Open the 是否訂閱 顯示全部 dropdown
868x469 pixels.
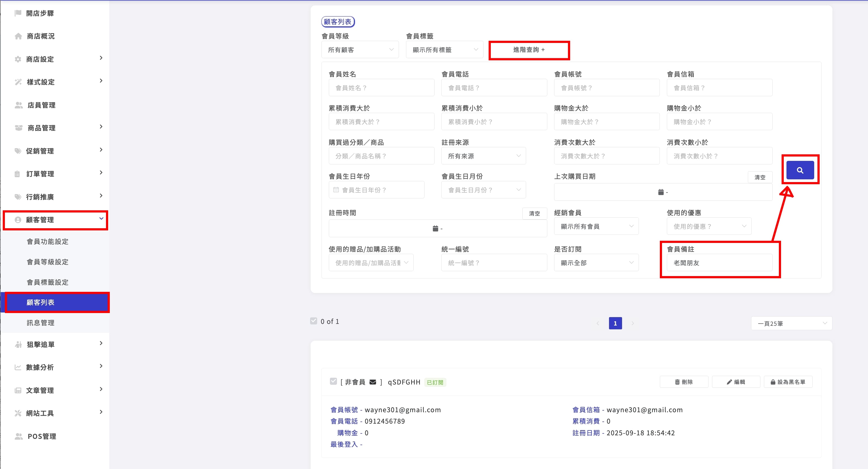[597, 263]
